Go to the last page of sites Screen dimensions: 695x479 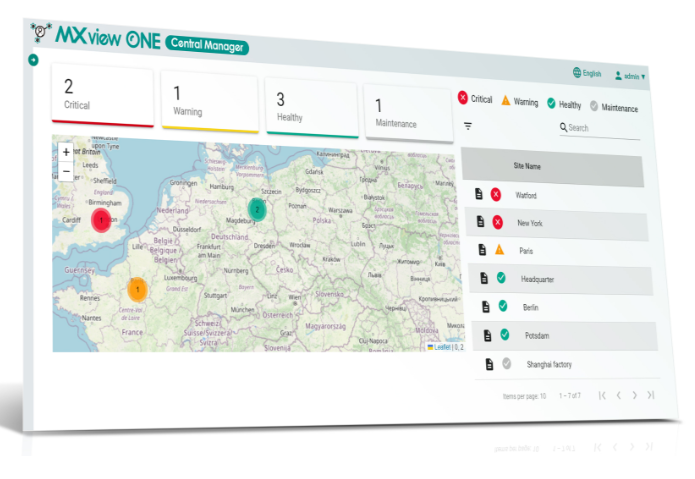coord(651,396)
